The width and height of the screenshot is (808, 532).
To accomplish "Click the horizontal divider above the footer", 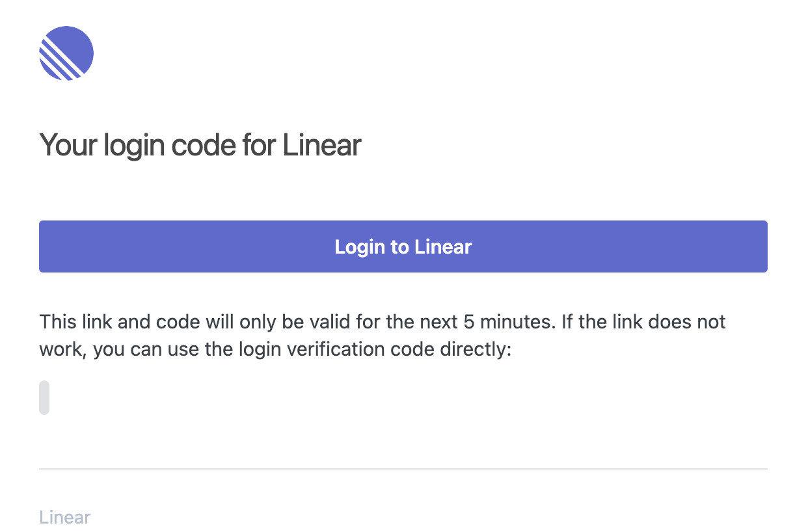I will [x=403, y=468].
